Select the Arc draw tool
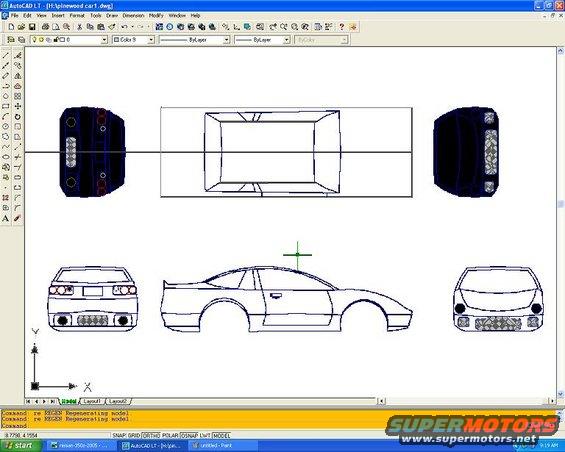 tap(5, 116)
